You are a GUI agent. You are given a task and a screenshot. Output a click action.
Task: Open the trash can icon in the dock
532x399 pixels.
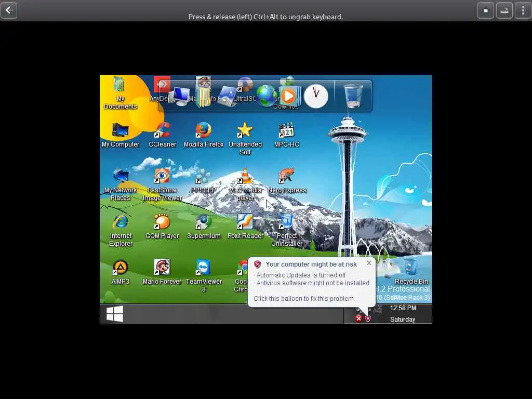[x=353, y=96]
